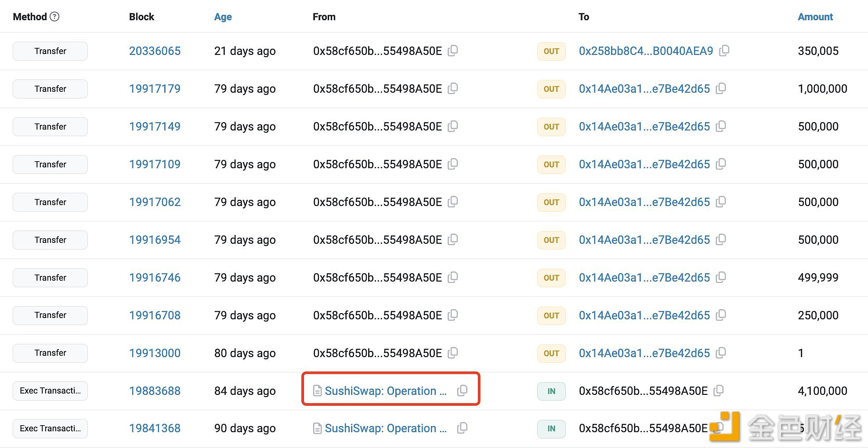Open block 19916708
The height and width of the screenshot is (448, 868).
155,315
